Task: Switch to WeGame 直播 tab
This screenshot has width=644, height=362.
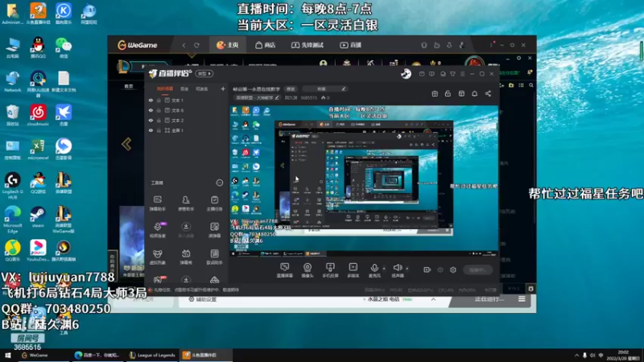Action: (350, 45)
